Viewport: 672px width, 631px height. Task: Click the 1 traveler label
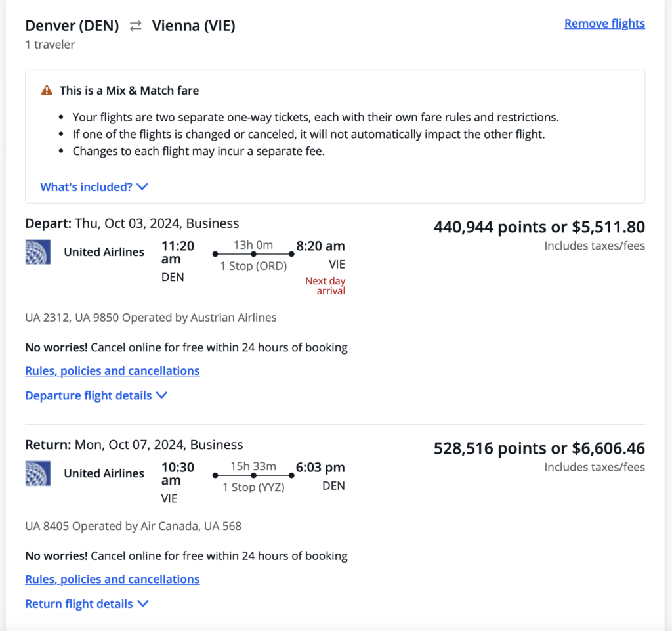(x=50, y=45)
